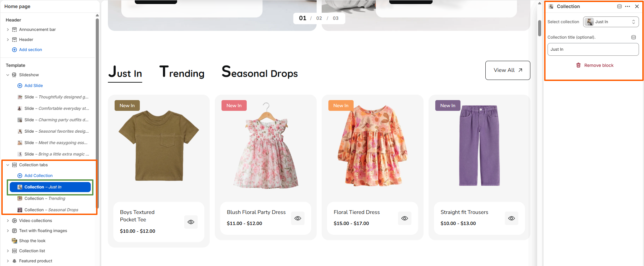Select Slide – Charming party outfits

coord(50,120)
